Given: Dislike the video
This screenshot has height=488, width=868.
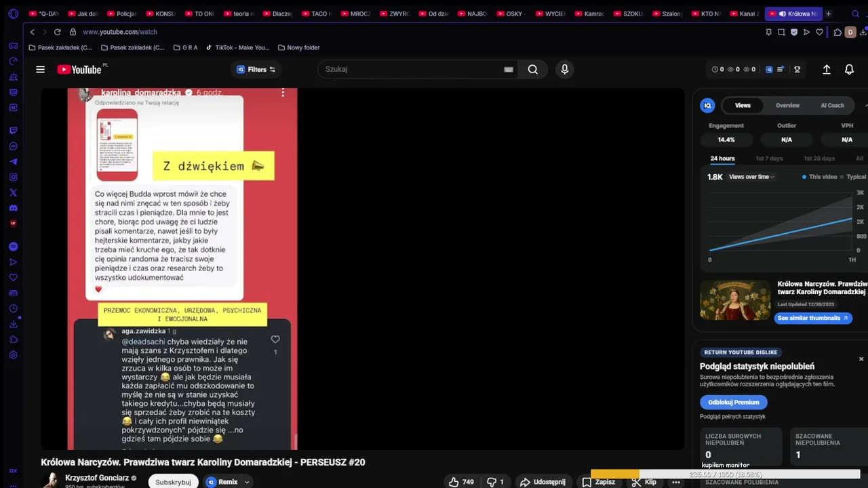Looking at the screenshot, I should 496,482.
